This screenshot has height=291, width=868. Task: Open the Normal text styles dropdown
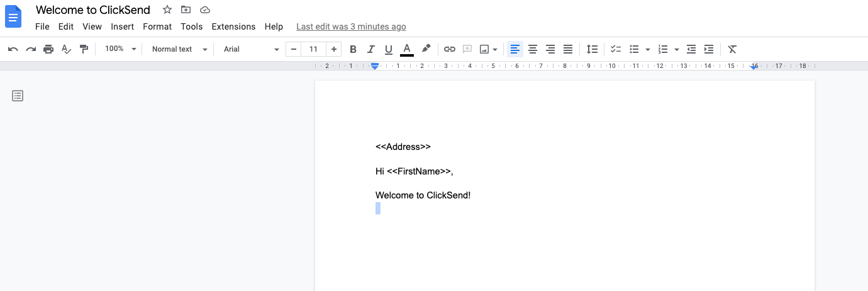[179, 49]
